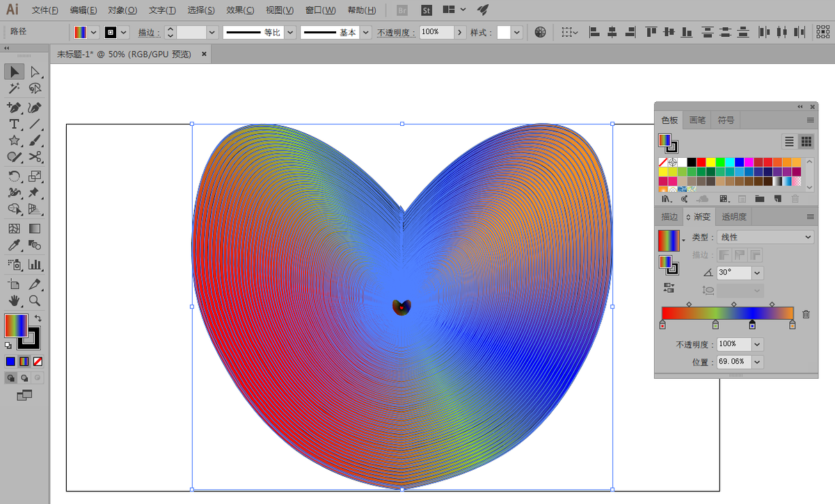Select the green gradient stop on slider
Viewport: 835px width, 504px height.
(715, 325)
